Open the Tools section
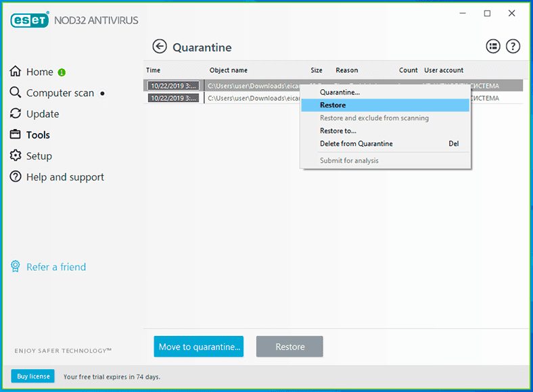This screenshot has height=392, width=533. pos(38,135)
